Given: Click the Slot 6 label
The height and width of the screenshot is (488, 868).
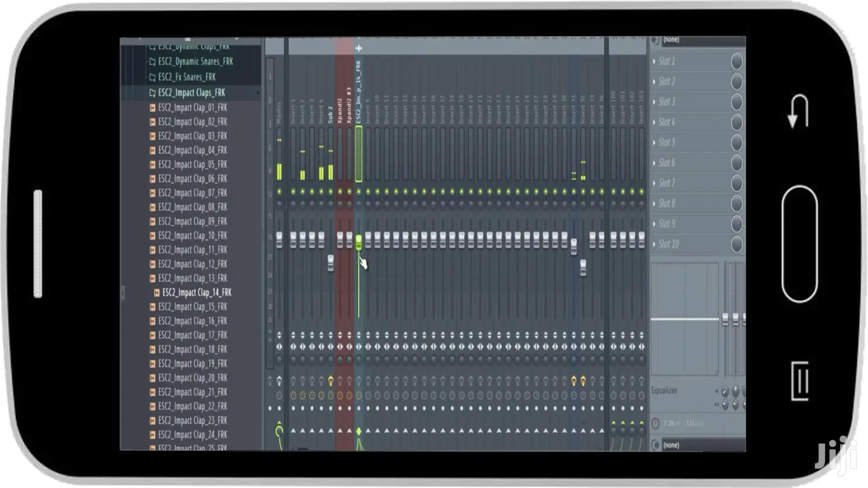Looking at the screenshot, I should pos(667,163).
